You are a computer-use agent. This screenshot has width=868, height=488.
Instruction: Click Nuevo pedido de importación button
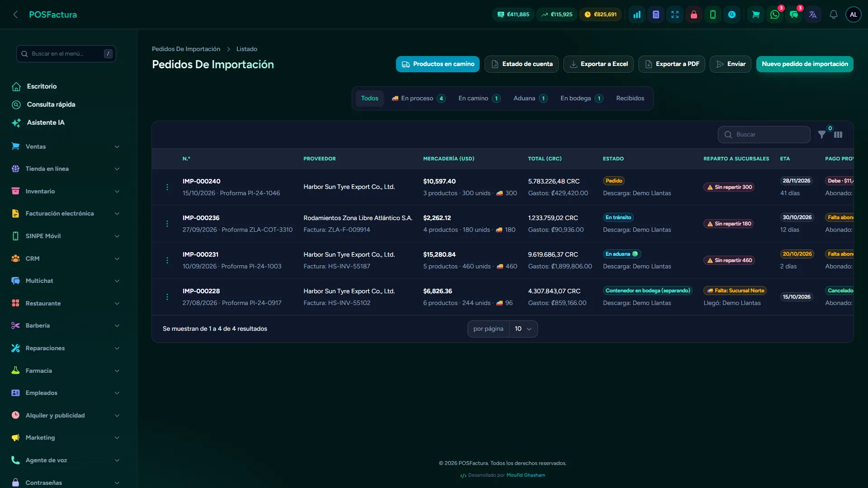pos(805,64)
